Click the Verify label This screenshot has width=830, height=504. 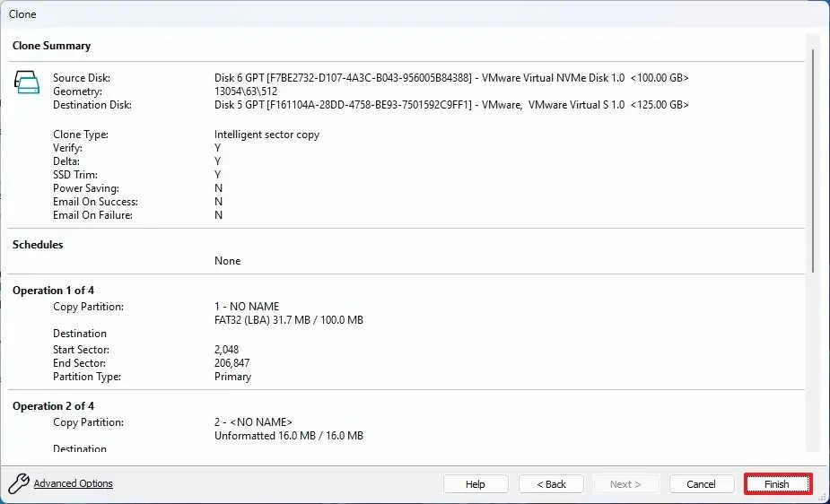(x=67, y=148)
